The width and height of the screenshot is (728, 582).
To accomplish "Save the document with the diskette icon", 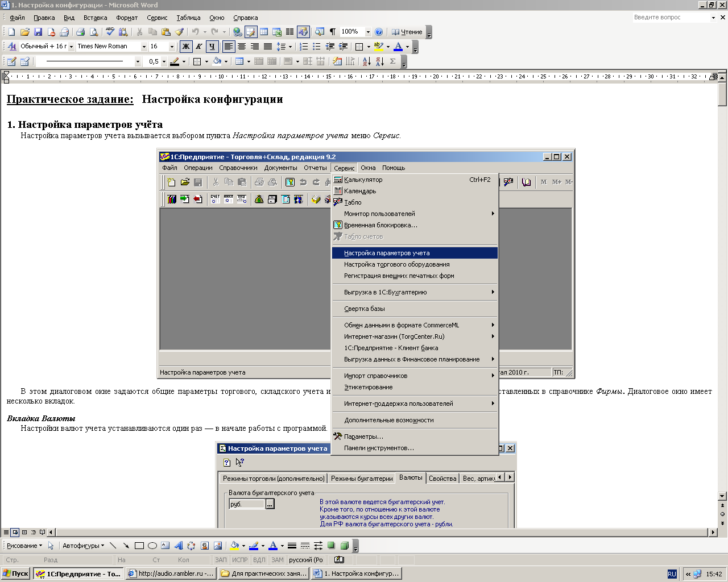I will pyautogui.click(x=38, y=32).
